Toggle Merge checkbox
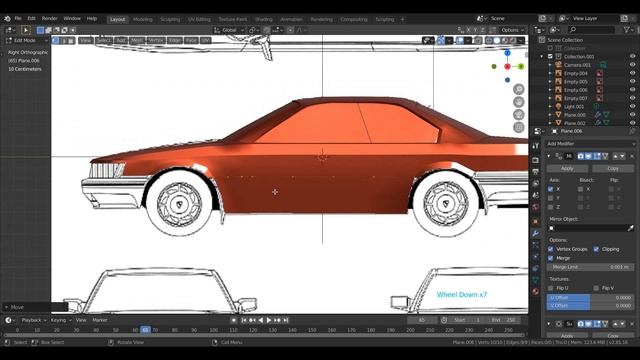The width and height of the screenshot is (640, 360). 551,258
